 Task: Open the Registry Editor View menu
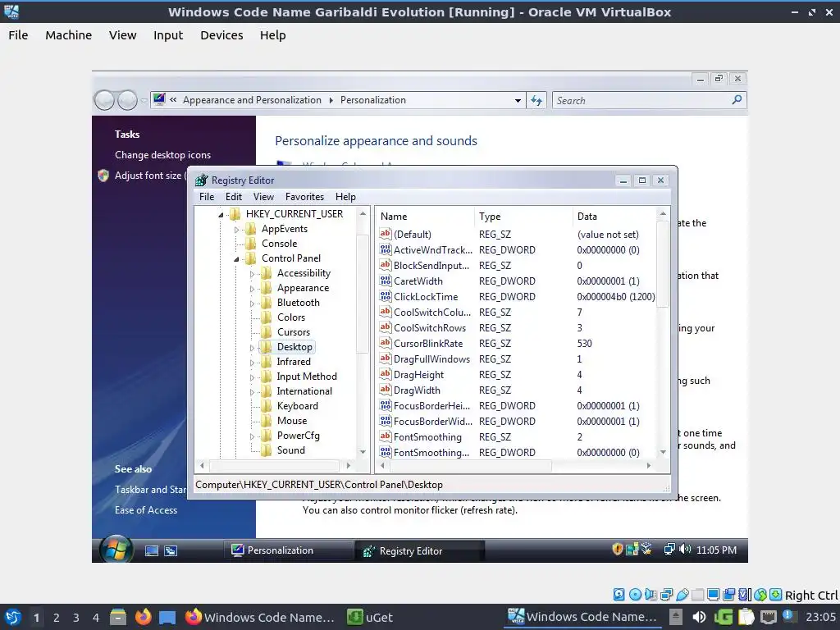263,197
